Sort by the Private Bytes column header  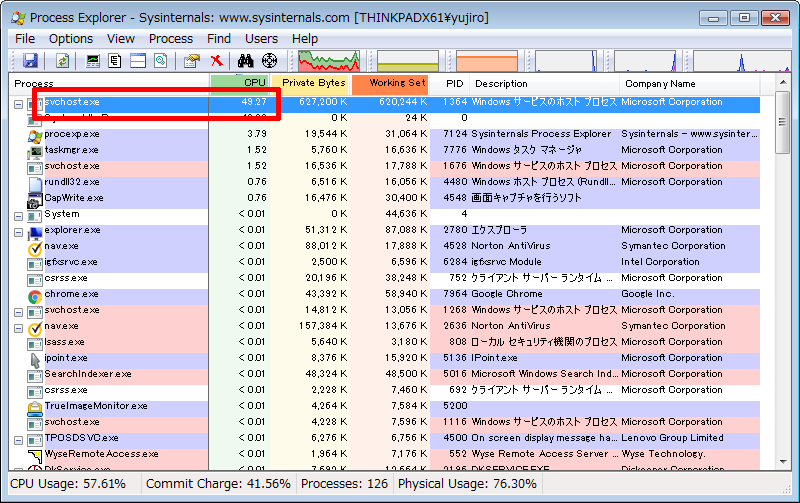tap(309, 83)
